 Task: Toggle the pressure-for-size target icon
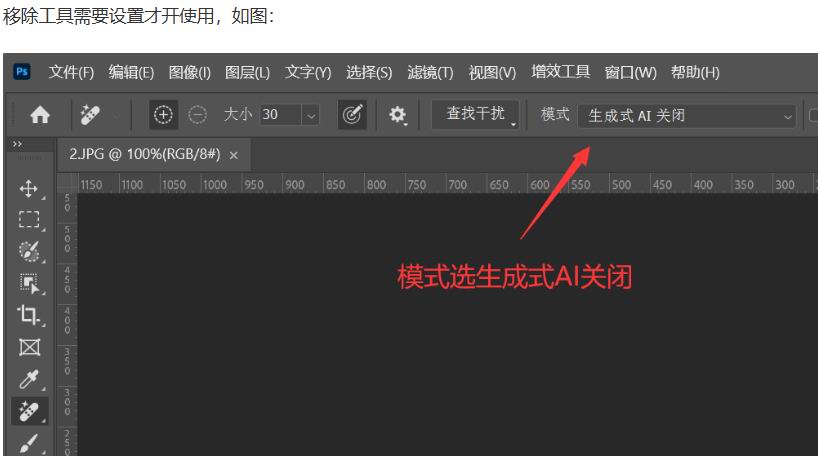[352, 115]
